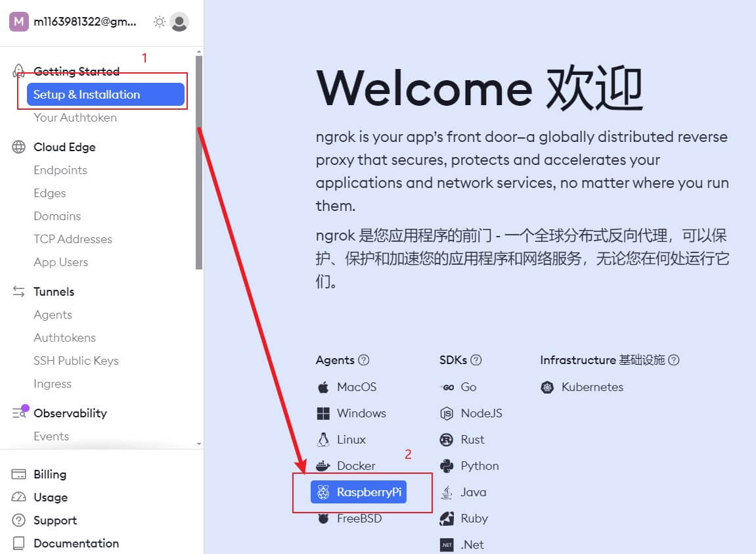Go to the Endpoints page
756x554 pixels.
[60, 170]
